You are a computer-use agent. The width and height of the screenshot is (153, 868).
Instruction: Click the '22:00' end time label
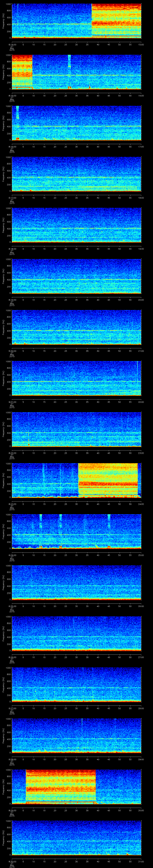(x=141, y=402)
